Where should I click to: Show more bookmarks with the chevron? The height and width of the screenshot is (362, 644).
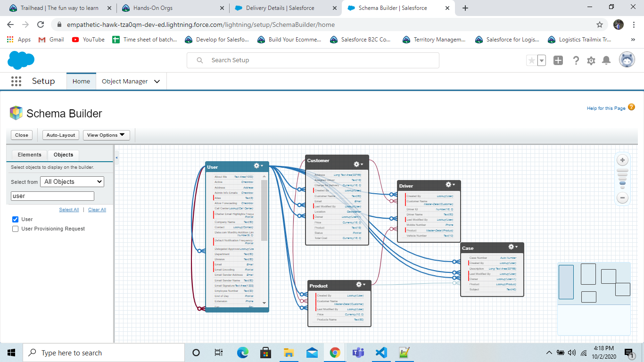pyautogui.click(x=633, y=40)
